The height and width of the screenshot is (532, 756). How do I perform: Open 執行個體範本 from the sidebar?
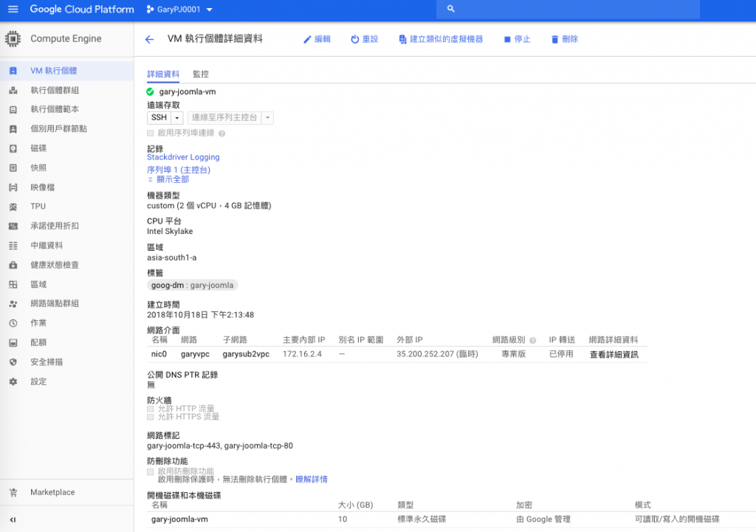[x=67, y=109]
